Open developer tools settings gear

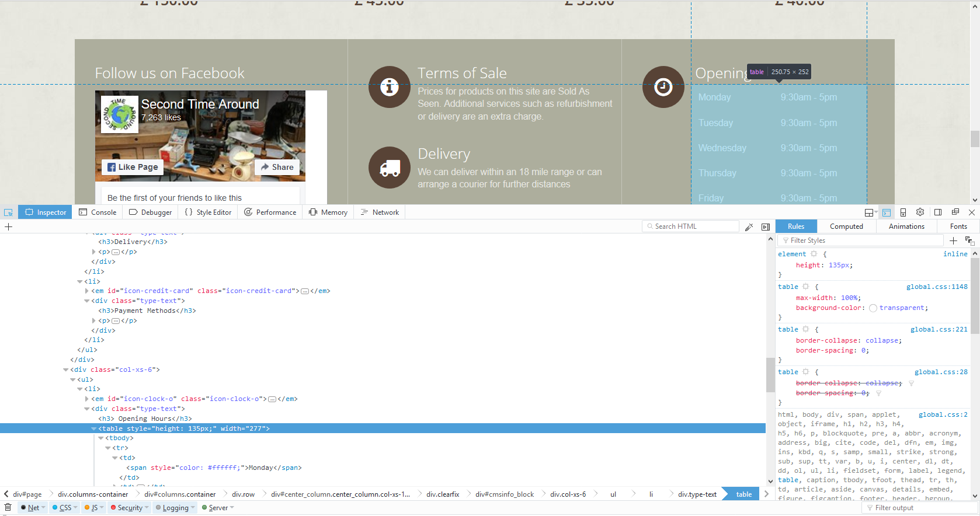(920, 212)
